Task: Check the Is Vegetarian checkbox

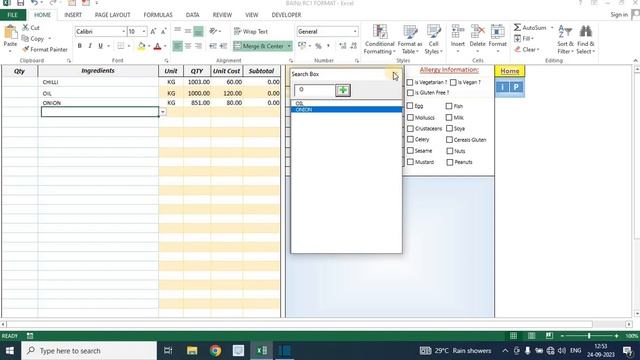Action: (410, 82)
